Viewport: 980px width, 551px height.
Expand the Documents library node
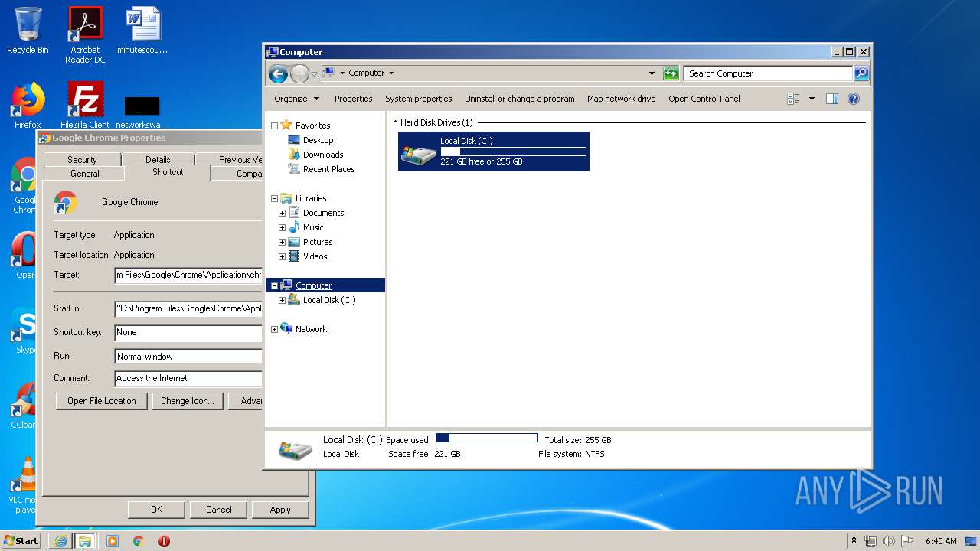pos(282,213)
